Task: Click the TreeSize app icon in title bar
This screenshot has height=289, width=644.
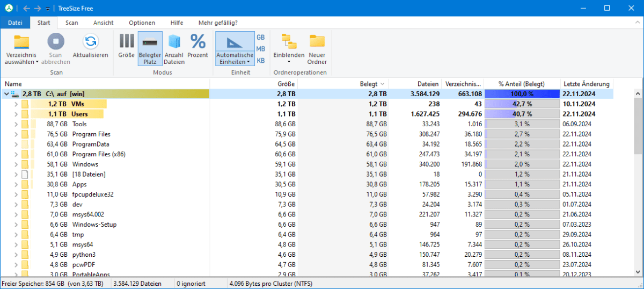Action: coord(9,8)
